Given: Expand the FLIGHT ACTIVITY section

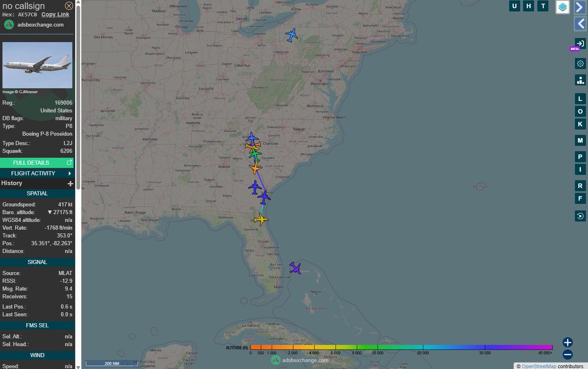Looking at the screenshot, I should click(x=38, y=173).
